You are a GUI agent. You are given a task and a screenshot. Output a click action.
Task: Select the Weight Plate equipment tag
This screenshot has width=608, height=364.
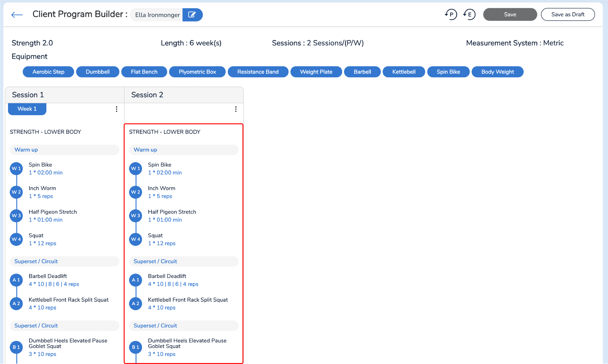pos(316,72)
